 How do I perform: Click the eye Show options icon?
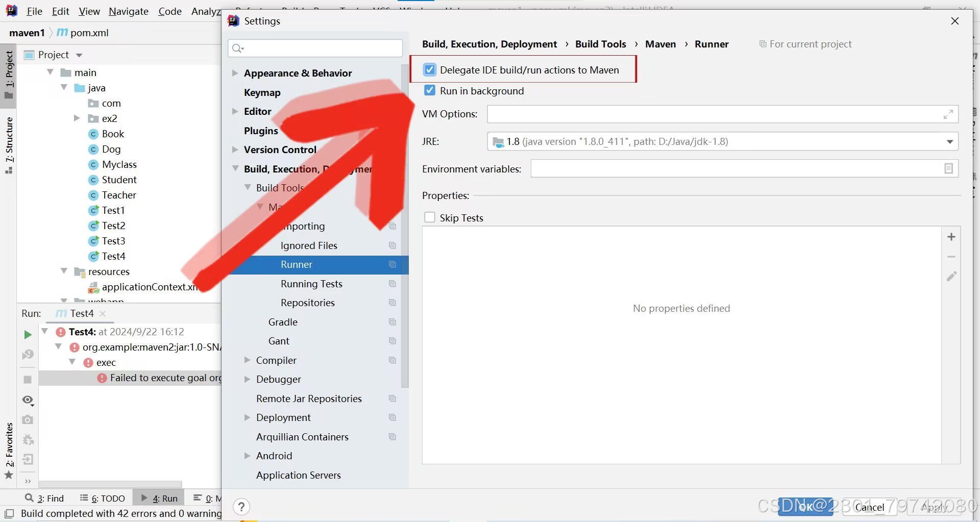point(28,400)
